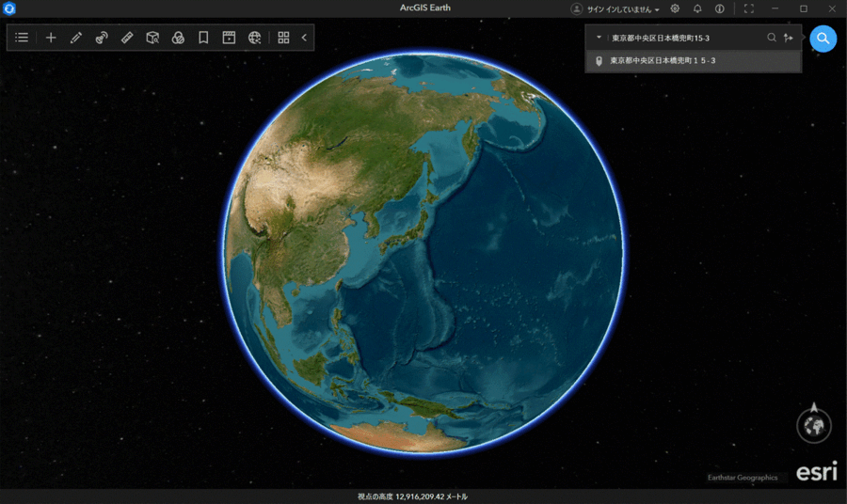
Task: Toggle full screen mode
Action: coord(749,8)
